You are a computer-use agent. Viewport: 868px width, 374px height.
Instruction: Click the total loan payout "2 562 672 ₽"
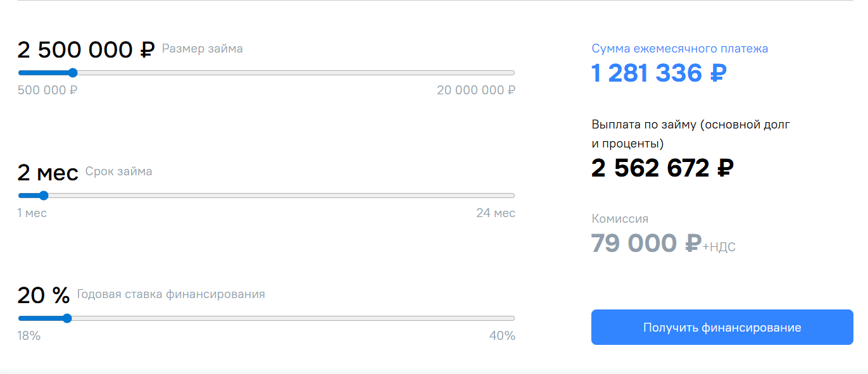(x=662, y=168)
